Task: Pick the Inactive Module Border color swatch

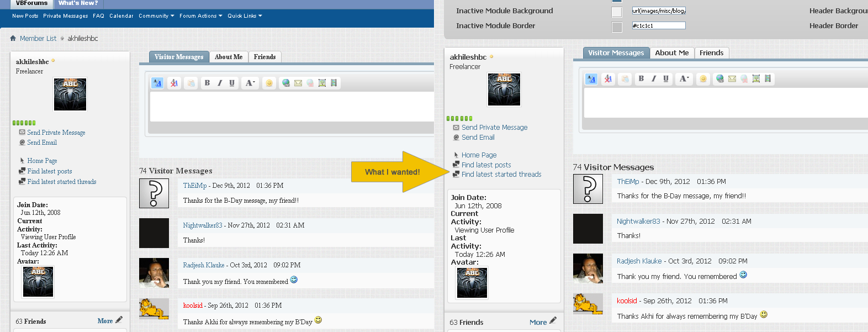Action: [617, 27]
